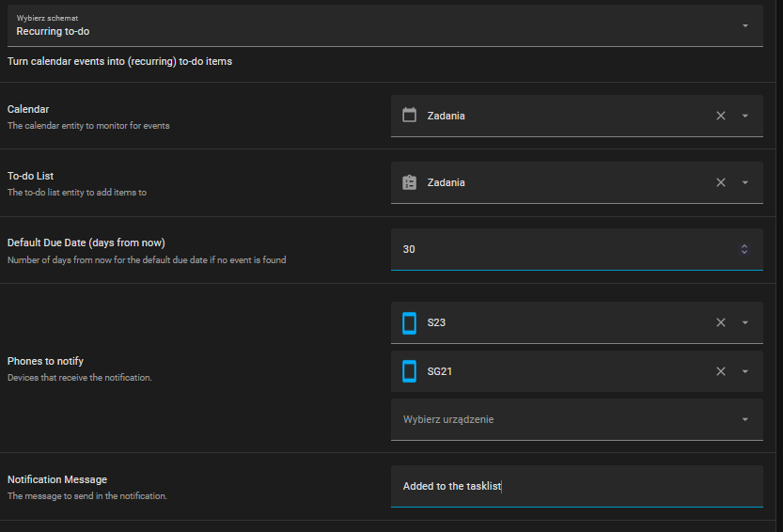783x532 pixels.
Task: Click the to-do clipboard icon beside Zadania
Action: tap(409, 182)
